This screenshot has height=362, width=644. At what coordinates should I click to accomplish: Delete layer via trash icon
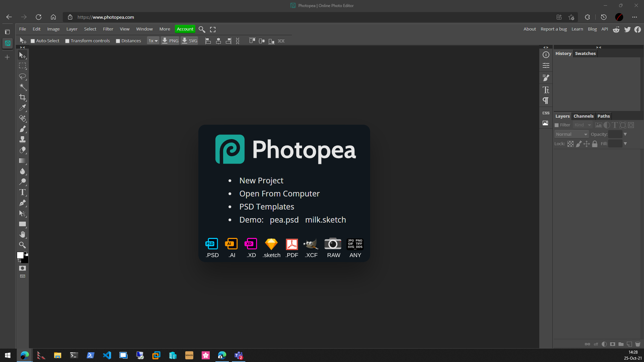[x=638, y=344]
